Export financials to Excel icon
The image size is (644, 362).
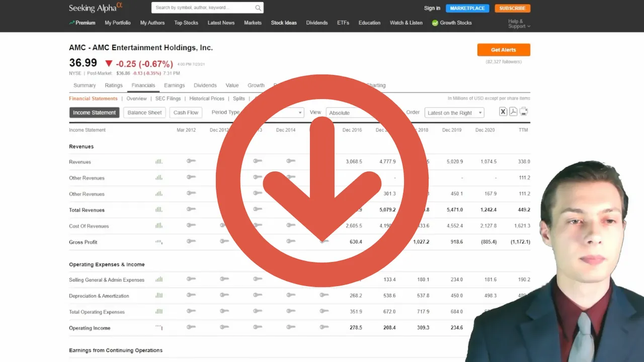coord(503,112)
